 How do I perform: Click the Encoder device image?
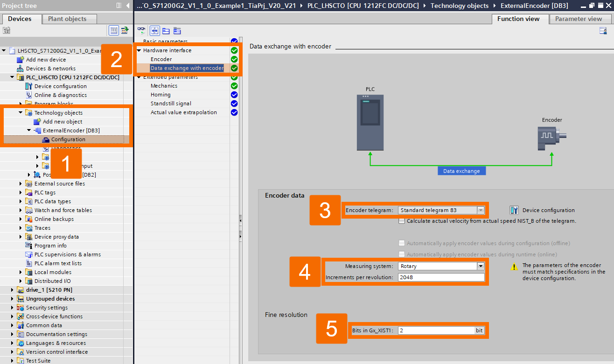point(551,138)
